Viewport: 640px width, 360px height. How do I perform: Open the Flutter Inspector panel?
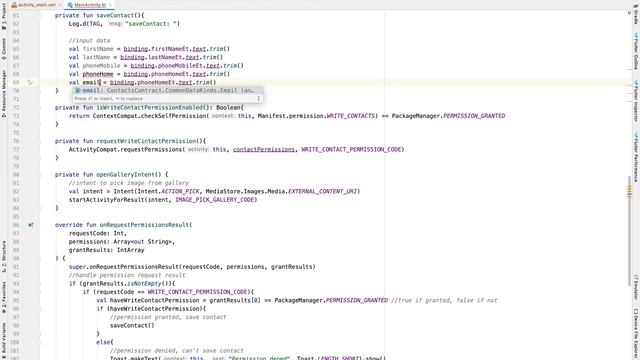(636, 100)
